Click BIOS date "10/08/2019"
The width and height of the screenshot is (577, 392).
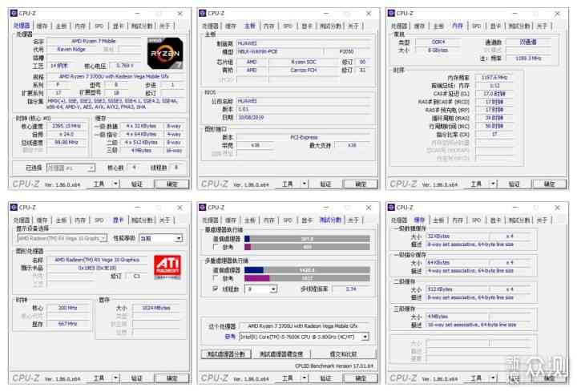point(251,117)
